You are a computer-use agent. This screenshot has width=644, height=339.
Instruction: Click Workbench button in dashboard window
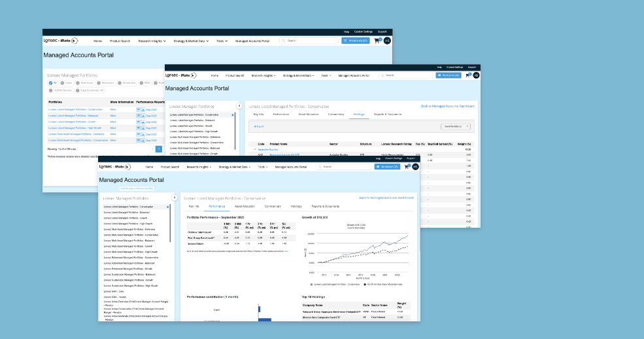pos(356,41)
